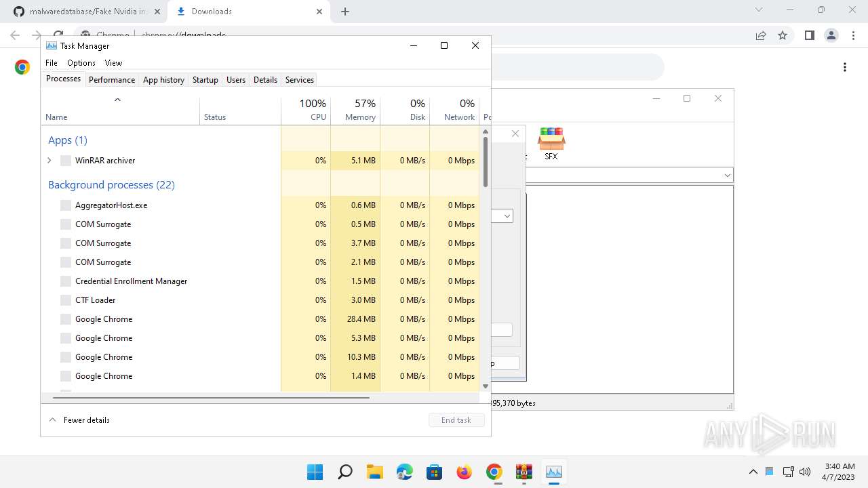This screenshot has height=488, width=868.
Task: Reload the Chrome page
Action: (58, 35)
